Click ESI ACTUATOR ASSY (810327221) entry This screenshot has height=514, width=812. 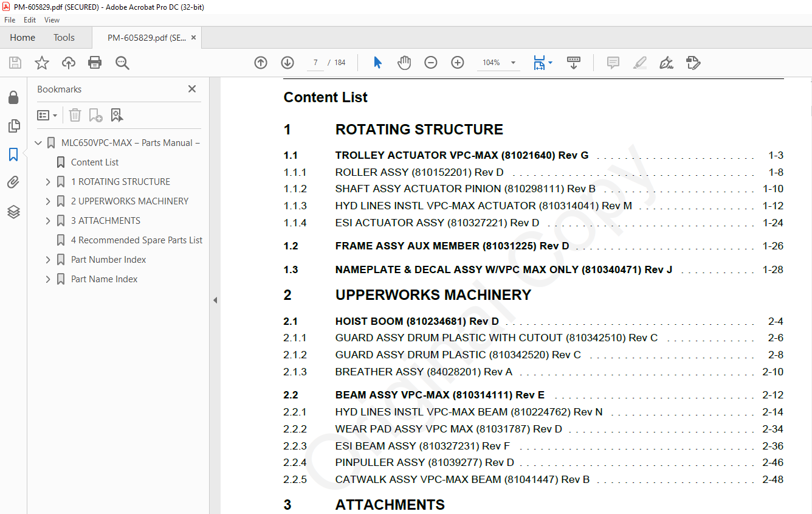pos(437,223)
